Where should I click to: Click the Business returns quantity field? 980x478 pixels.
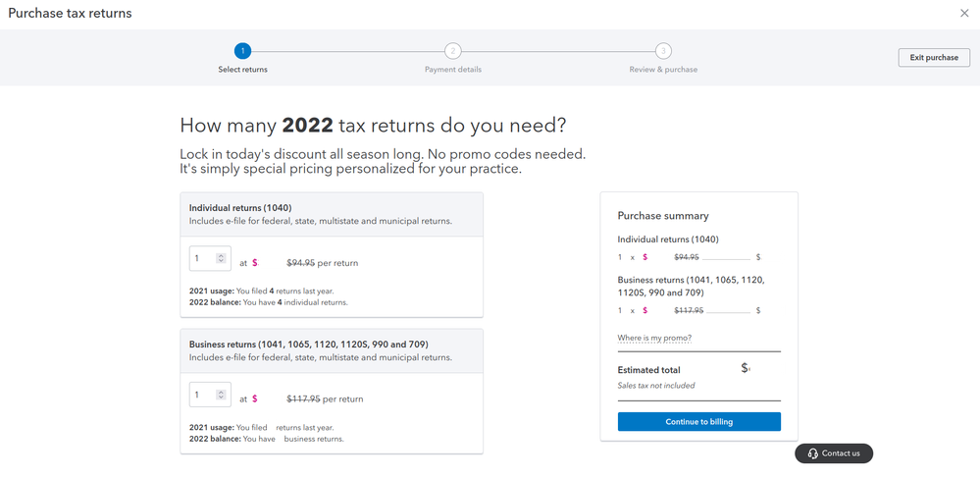[201, 395]
